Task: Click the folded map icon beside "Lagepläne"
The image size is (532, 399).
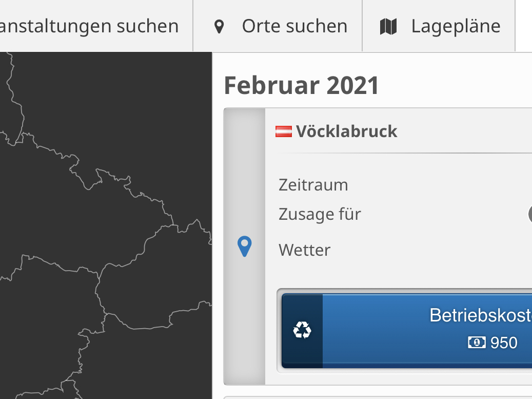Action: tap(388, 26)
